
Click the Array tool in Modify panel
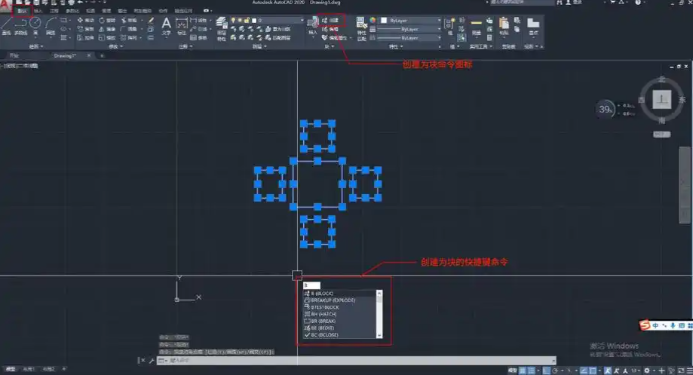coord(129,38)
